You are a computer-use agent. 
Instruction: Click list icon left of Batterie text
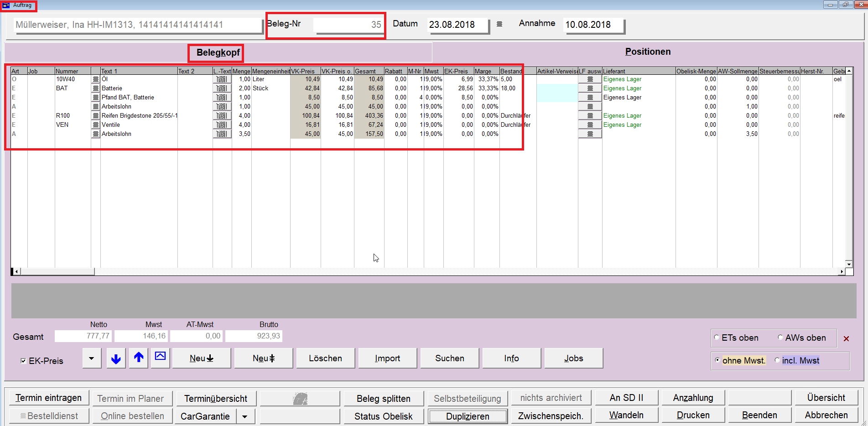click(x=96, y=88)
